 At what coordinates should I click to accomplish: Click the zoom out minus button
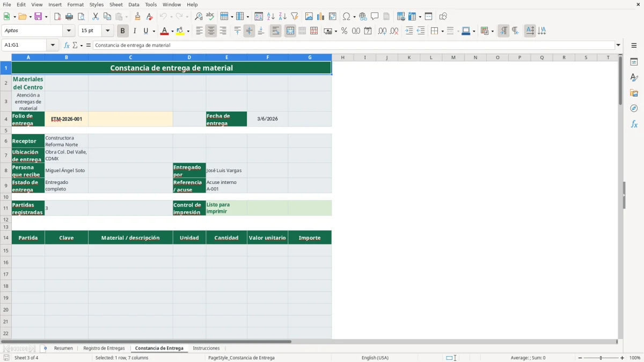tap(580, 358)
